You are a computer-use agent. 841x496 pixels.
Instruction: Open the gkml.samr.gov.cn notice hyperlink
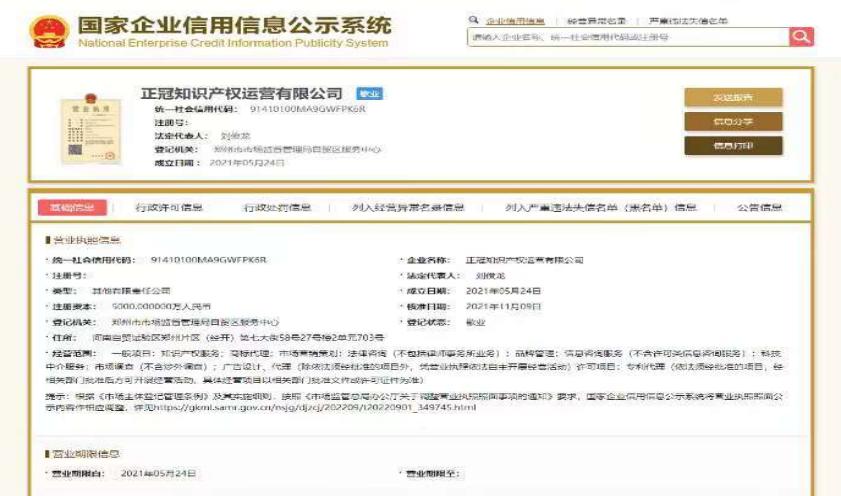click(315, 408)
